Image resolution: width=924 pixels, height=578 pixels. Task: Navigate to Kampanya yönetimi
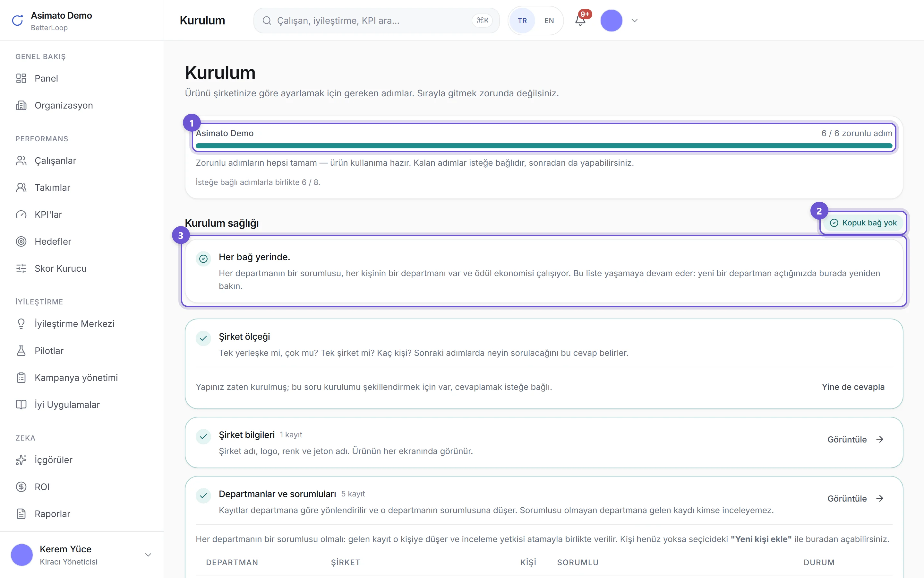pos(82,378)
